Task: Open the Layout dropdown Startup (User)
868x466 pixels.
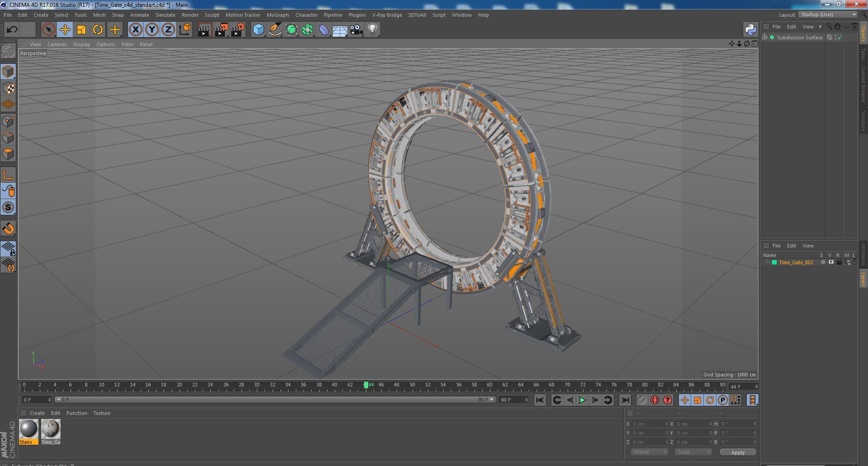Action: pyautogui.click(x=828, y=14)
